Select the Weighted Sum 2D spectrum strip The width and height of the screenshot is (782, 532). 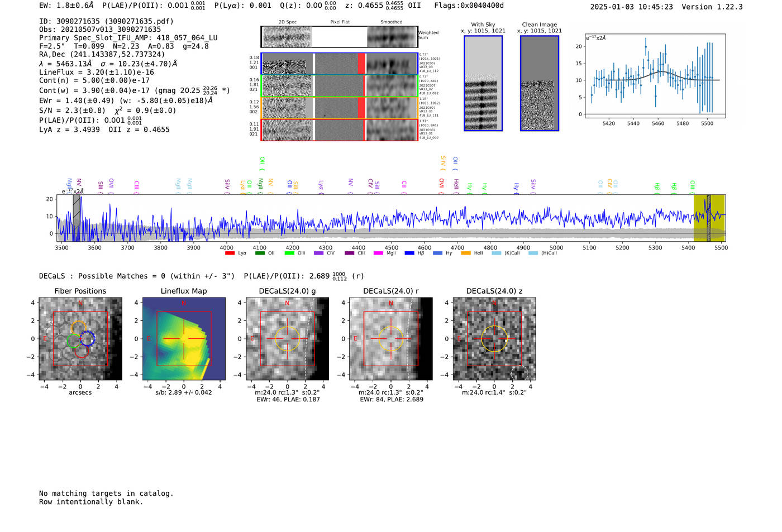340,37
